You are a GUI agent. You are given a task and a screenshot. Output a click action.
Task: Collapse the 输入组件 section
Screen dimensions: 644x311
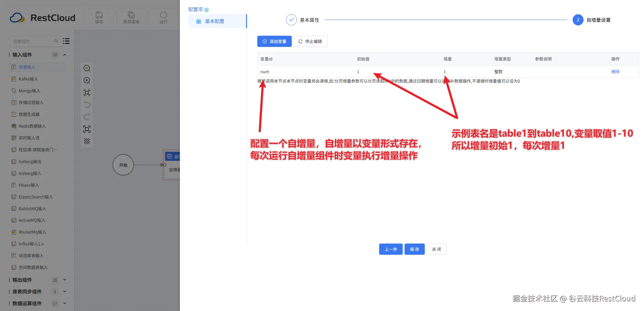coord(64,55)
